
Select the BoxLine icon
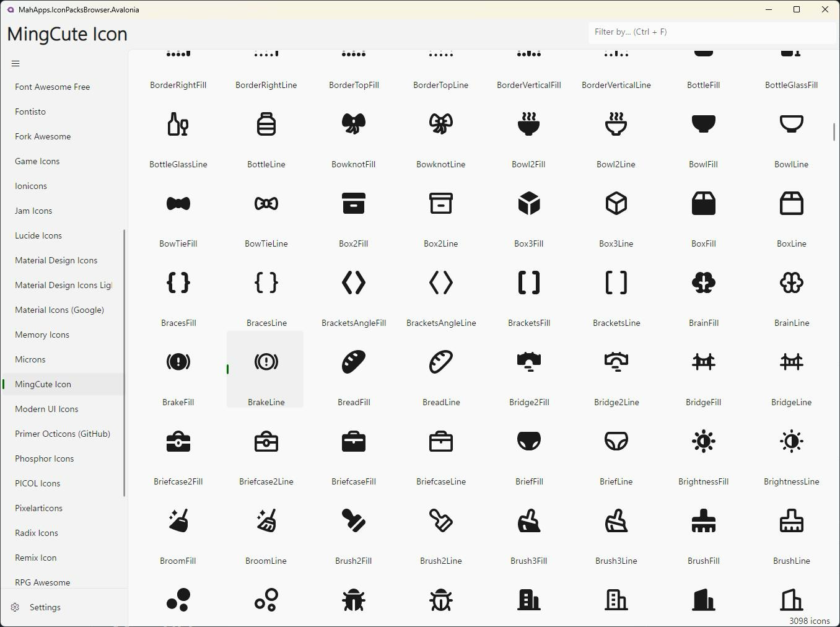[x=792, y=203]
